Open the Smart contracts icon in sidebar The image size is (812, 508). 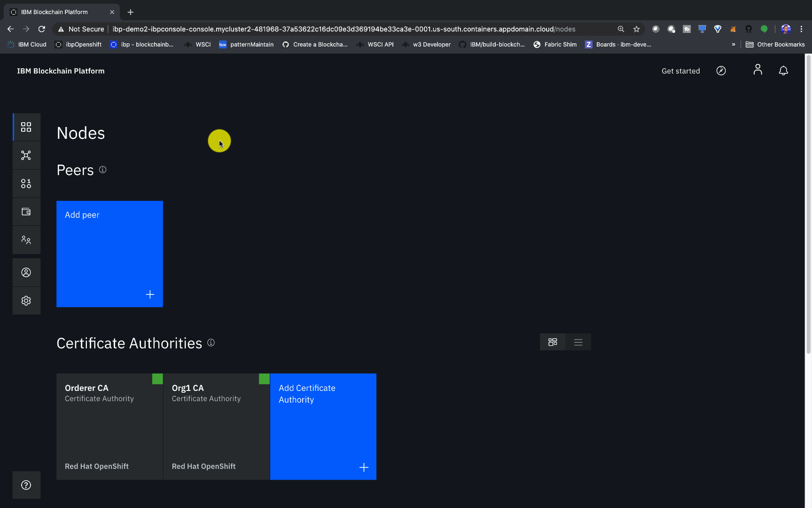26,183
